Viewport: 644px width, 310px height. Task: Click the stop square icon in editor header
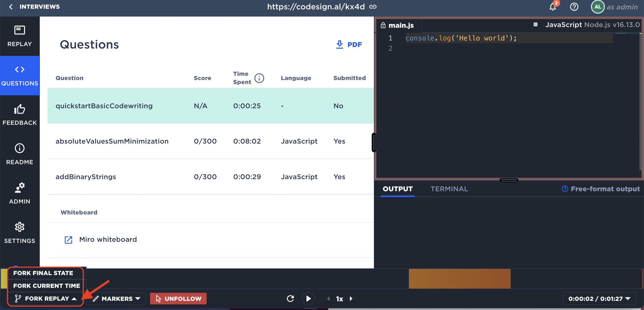coord(536,25)
